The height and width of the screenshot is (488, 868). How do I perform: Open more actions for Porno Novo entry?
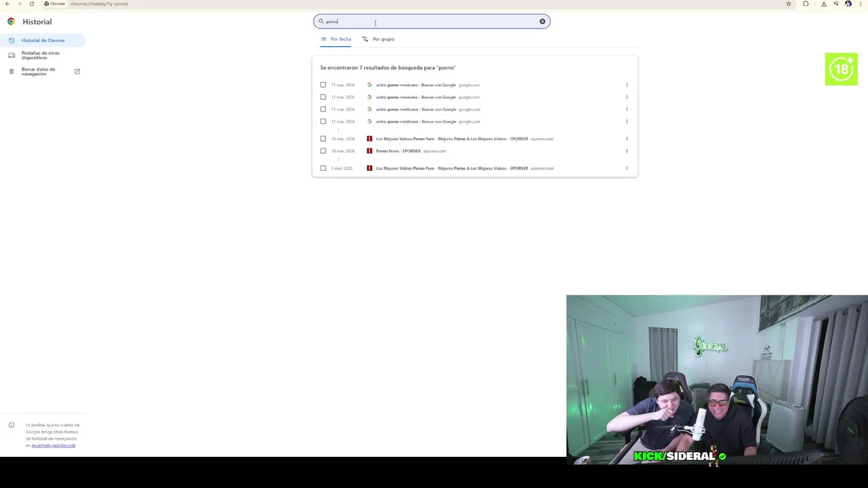tap(627, 151)
